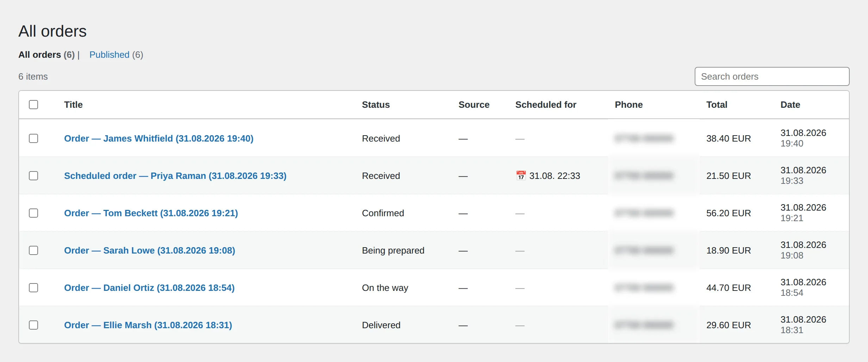868x362 pixels.
Task: Click the 44.70 EUR total
Action: (x=728, y=288)
